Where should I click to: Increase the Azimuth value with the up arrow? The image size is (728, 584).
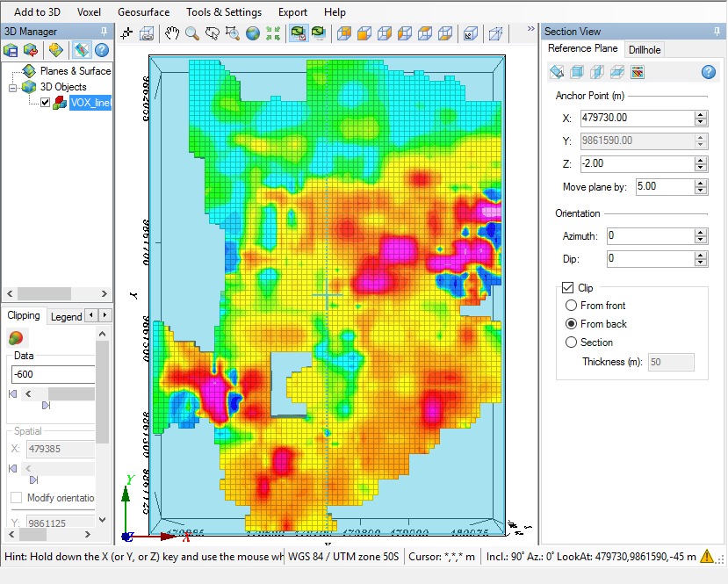click(x=700, y=232)
